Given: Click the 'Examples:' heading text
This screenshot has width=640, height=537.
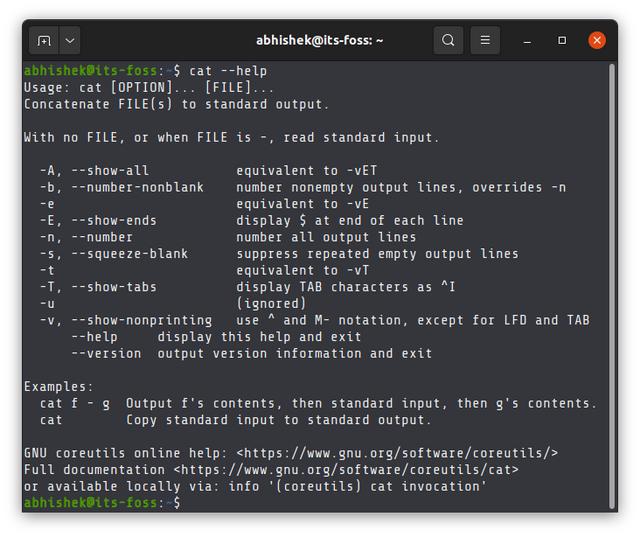Looking at the screenshot, I should click(59, 387).
